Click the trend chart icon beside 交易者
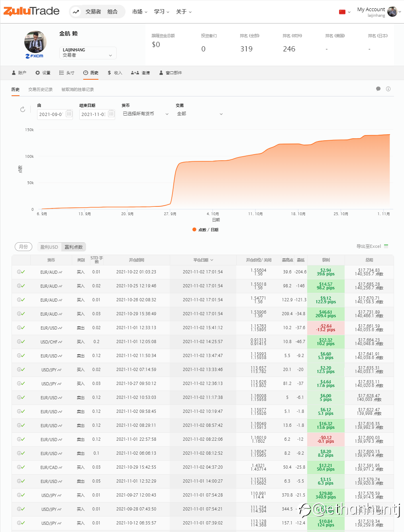This screenshot has width=404, height=532. 76,12
